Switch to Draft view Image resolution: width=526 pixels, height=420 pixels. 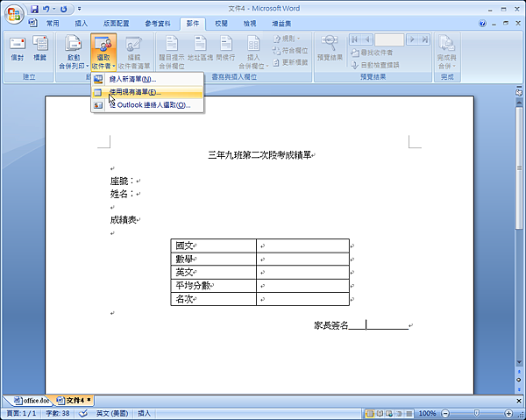(x=409, y=413)
